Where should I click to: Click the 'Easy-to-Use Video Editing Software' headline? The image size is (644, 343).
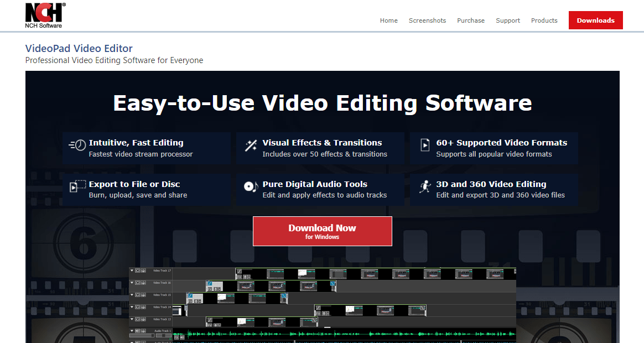coord(323,103)
